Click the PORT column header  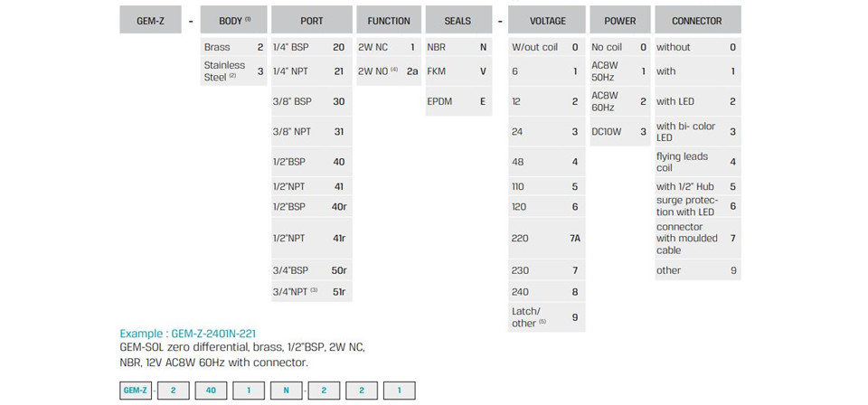click(311, 21)
